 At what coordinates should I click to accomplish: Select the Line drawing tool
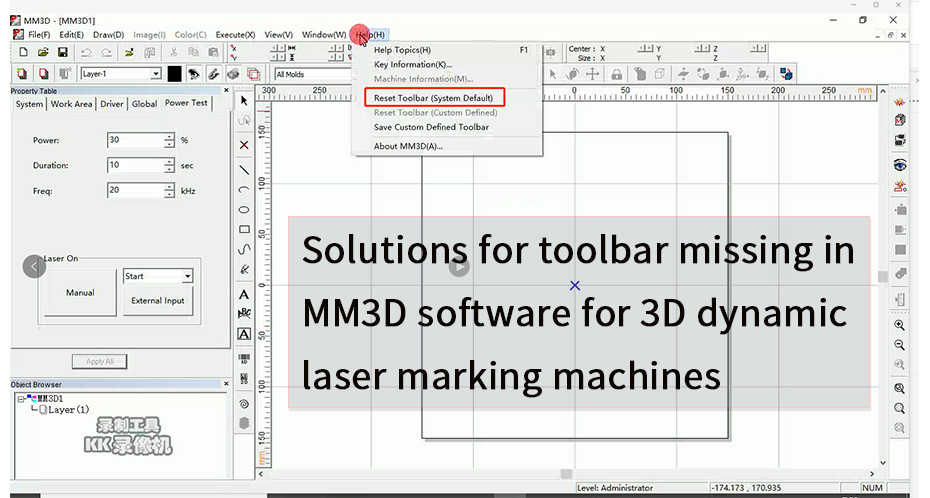(244, 170)
